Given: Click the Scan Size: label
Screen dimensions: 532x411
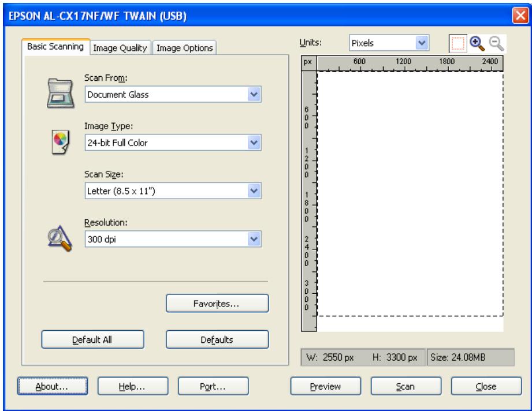Looking at the screenshot, I should pos(104,174).
